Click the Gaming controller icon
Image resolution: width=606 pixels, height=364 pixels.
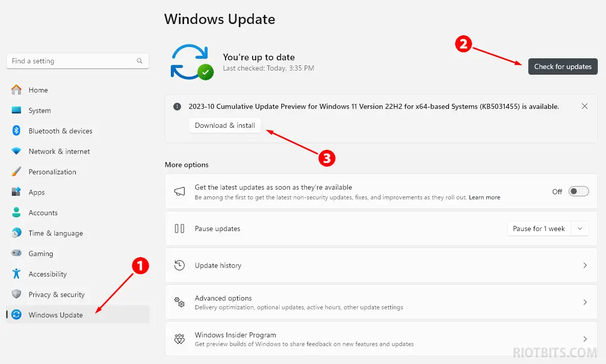click(x=16, y=253)
